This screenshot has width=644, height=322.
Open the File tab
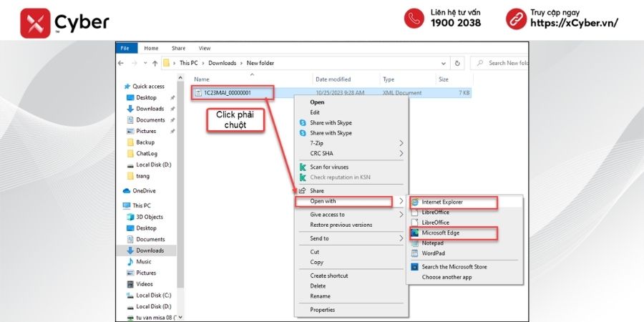pyautogui.click(x=125, y=48)
